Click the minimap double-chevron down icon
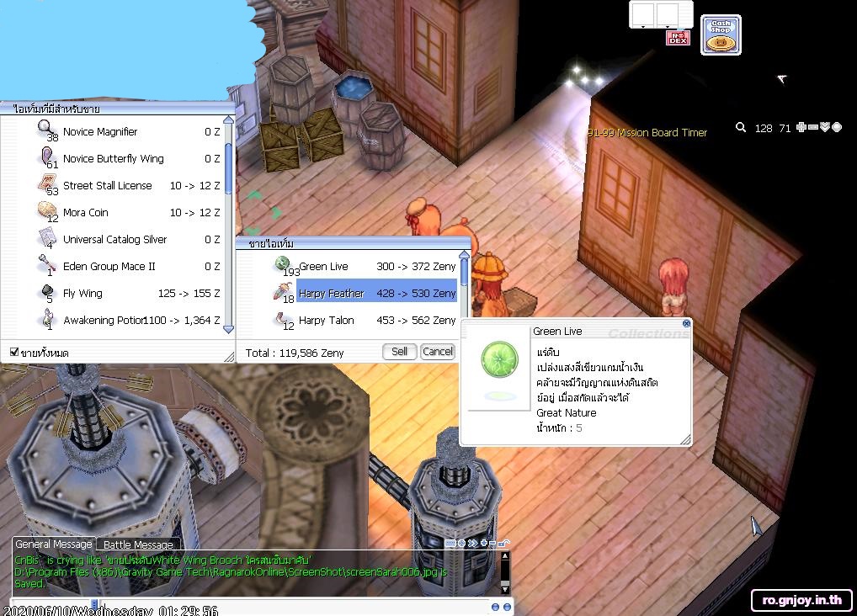 [825, 127]
